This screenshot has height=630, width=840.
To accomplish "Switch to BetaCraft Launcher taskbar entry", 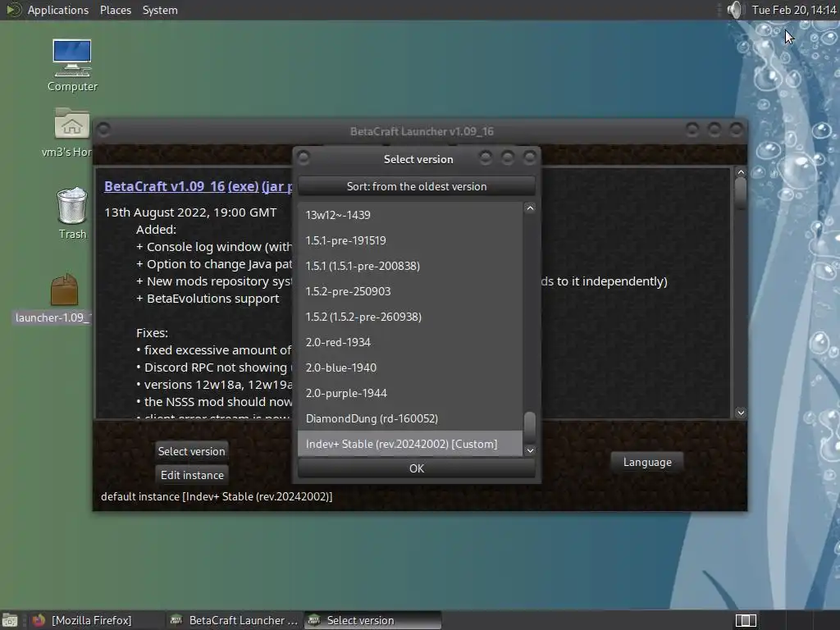I will coord(234,620).
